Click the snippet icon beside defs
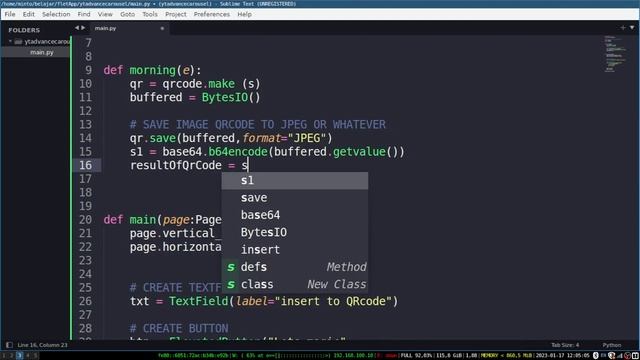640x360 pixels. [231, 267]
